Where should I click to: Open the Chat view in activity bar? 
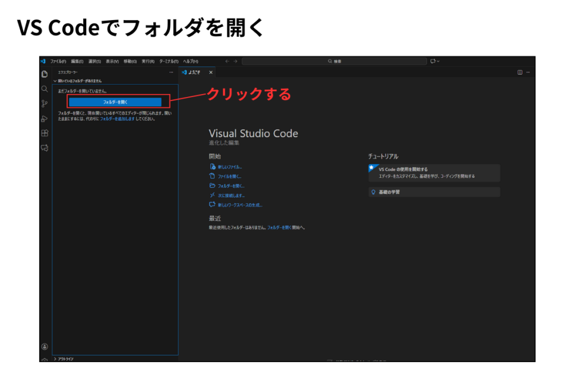coord(44,148)
